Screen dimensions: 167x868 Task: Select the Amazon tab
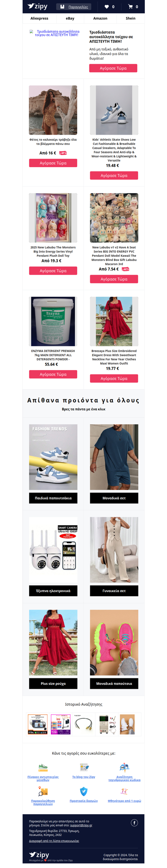point(100,18)
